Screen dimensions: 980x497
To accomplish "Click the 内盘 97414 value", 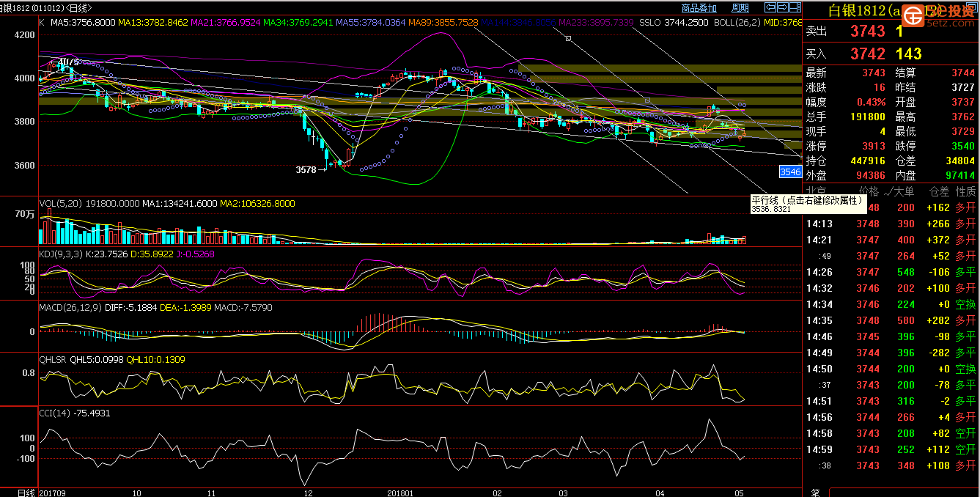I will coord(960,175).
